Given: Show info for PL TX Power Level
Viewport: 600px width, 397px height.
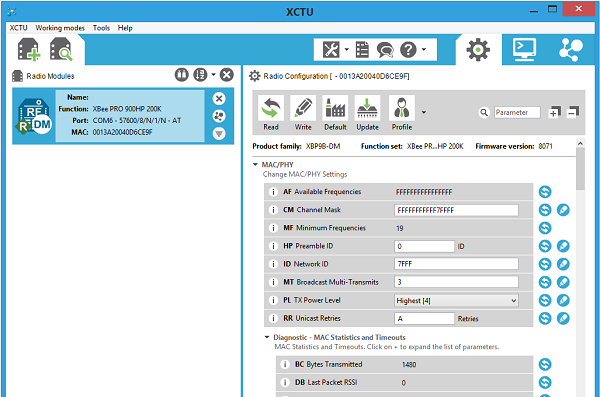Looking at the screenshot, I should tap(273, 300).
